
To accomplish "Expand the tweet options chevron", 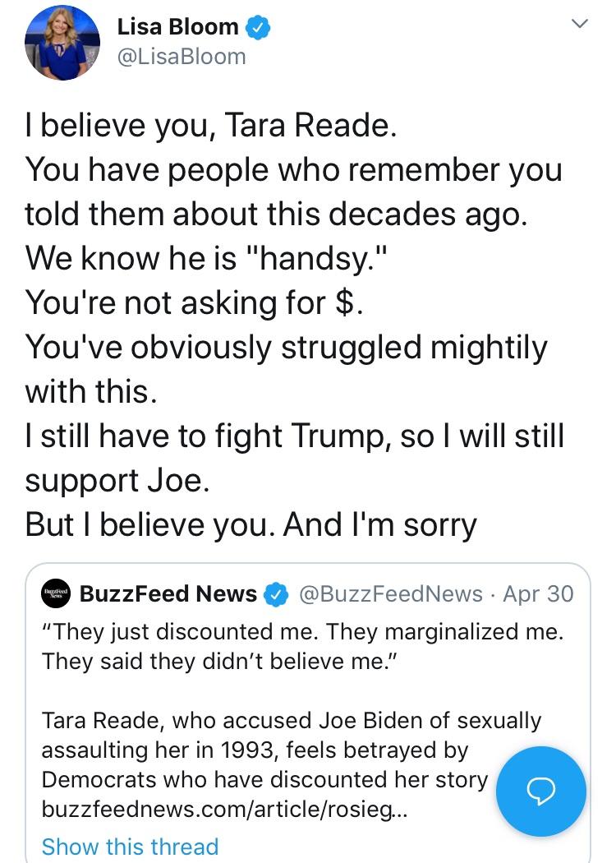I will (x=580, y=24).
